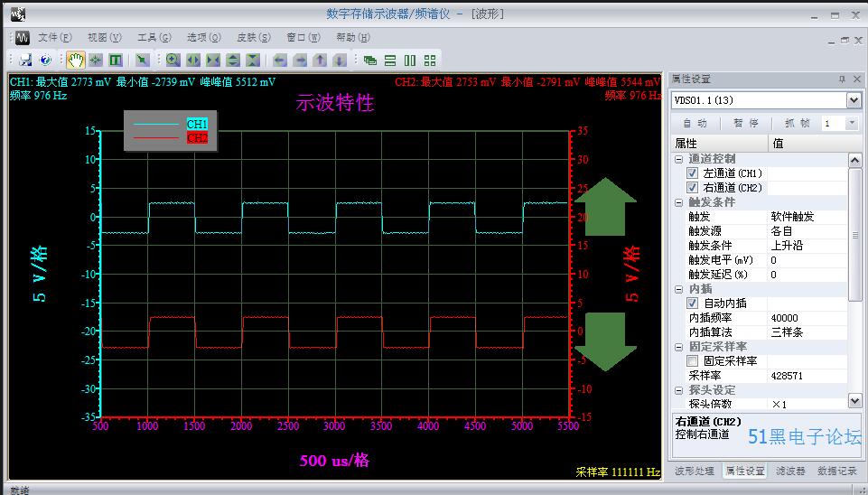Screen dimensions: 868x495
Task: Switch to the 属性设置 tab
Action: (x=744, y=471)
